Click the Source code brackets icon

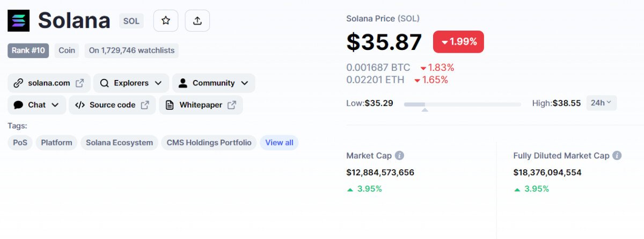tap(80, 105)
